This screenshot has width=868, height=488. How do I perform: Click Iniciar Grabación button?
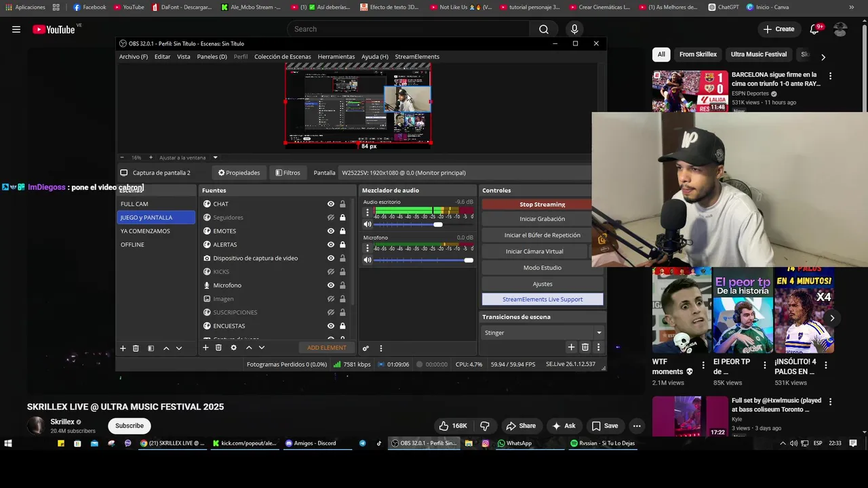tap(542, 219)
